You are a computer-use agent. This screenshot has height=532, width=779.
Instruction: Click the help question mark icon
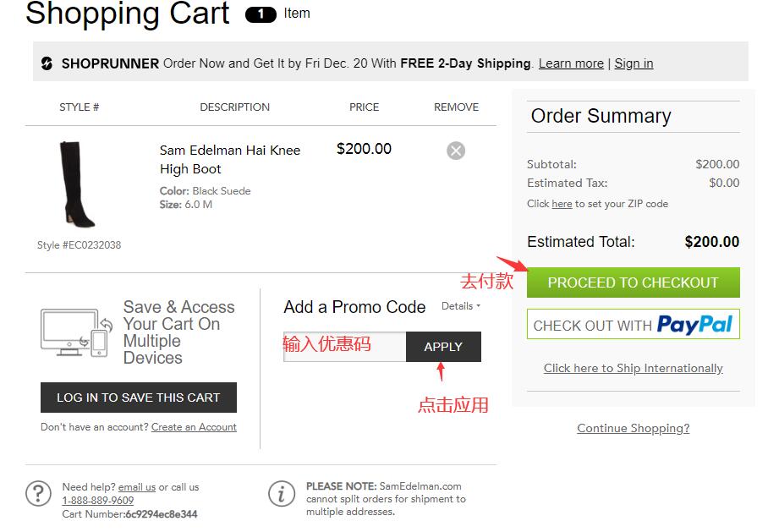tap(38, 494)
